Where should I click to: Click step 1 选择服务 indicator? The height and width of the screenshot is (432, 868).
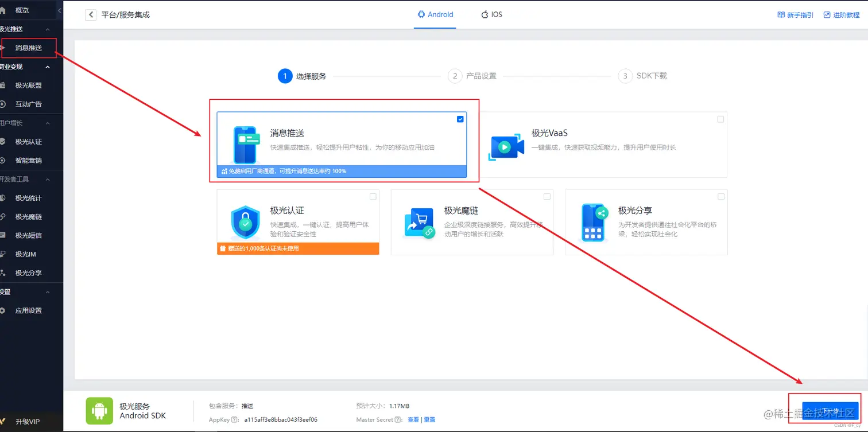(302, 76)
